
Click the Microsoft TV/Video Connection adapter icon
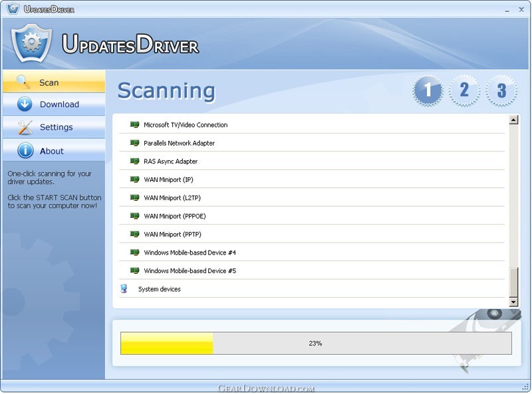[135, 125]
